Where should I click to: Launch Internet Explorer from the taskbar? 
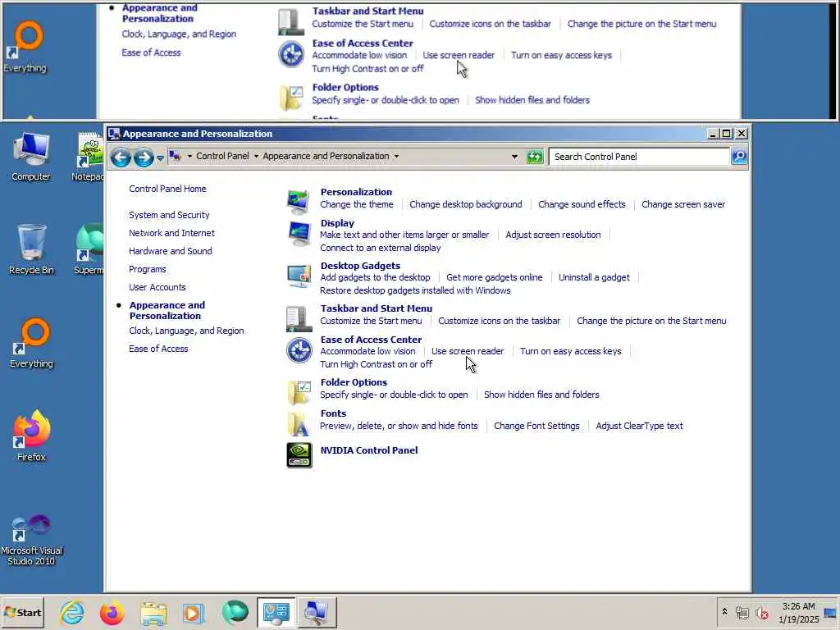tap(72, 612)
